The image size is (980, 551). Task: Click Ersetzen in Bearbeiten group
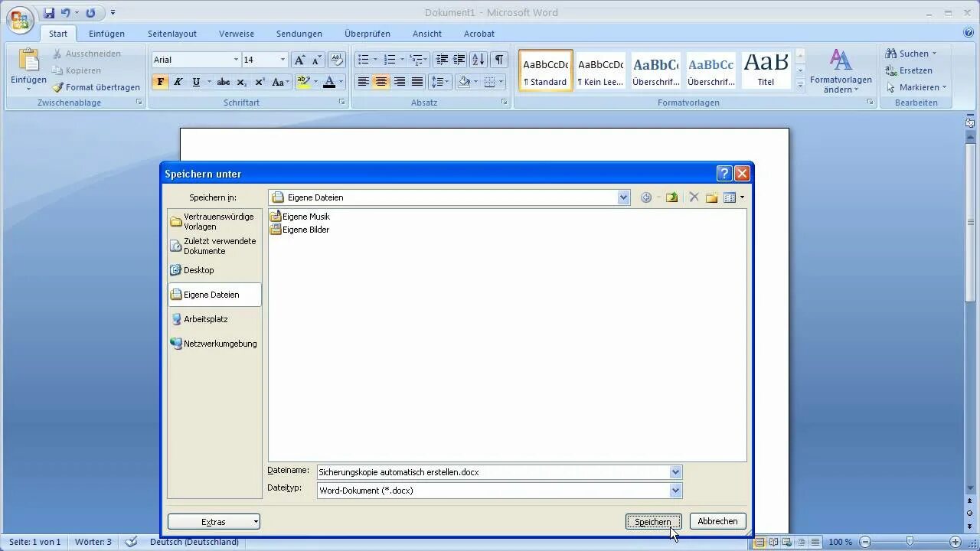pos(909,70)
